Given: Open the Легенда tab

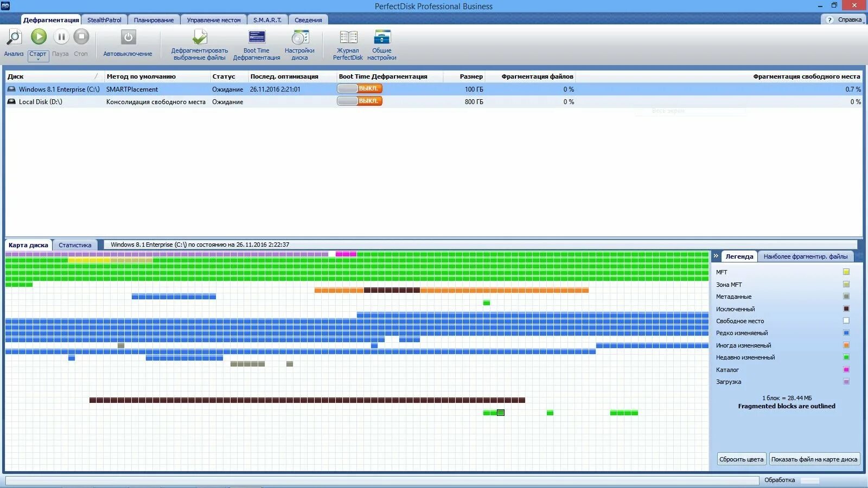Looking at the screenshot, I should tap(739, 256).
